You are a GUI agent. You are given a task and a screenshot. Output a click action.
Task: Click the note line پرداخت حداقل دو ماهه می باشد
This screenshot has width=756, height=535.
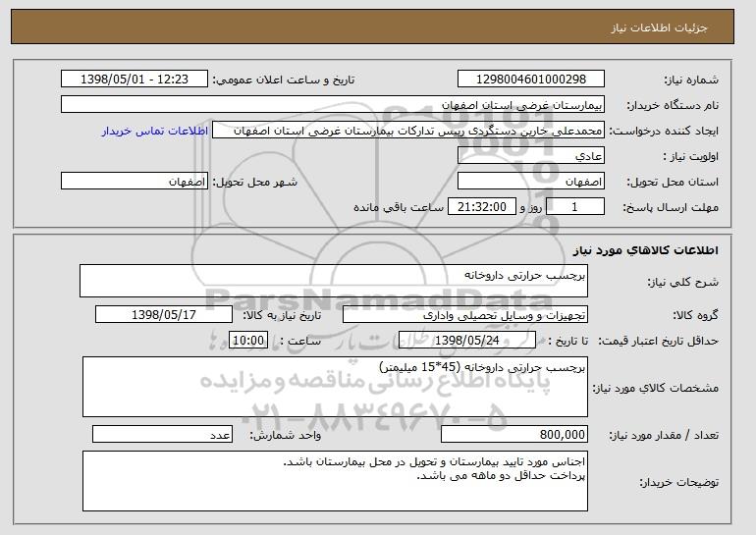tap(501, 476)
